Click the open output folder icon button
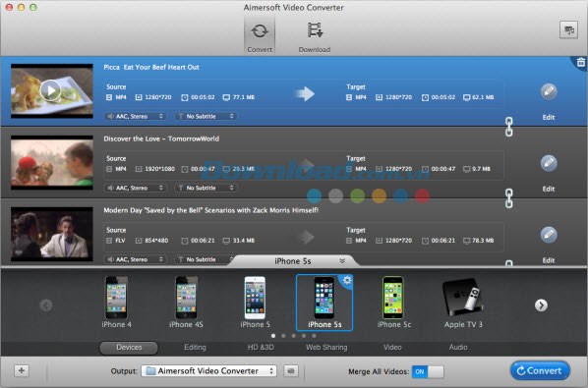This screenshot has height=388, width=588. (291, 371)
